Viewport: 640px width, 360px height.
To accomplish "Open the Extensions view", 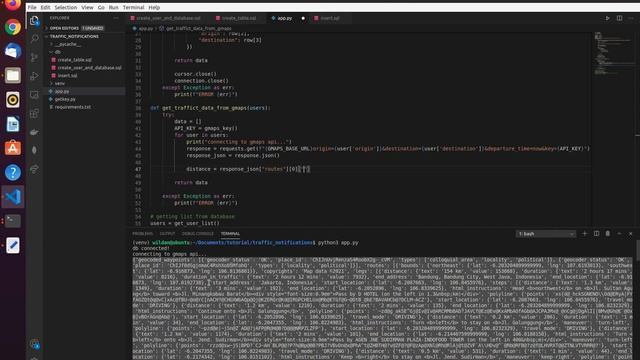I will pos(34,113).
